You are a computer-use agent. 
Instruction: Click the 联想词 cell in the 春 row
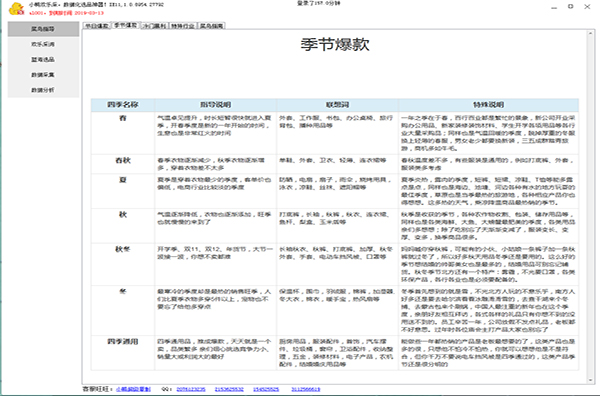(x=338, y=133)
